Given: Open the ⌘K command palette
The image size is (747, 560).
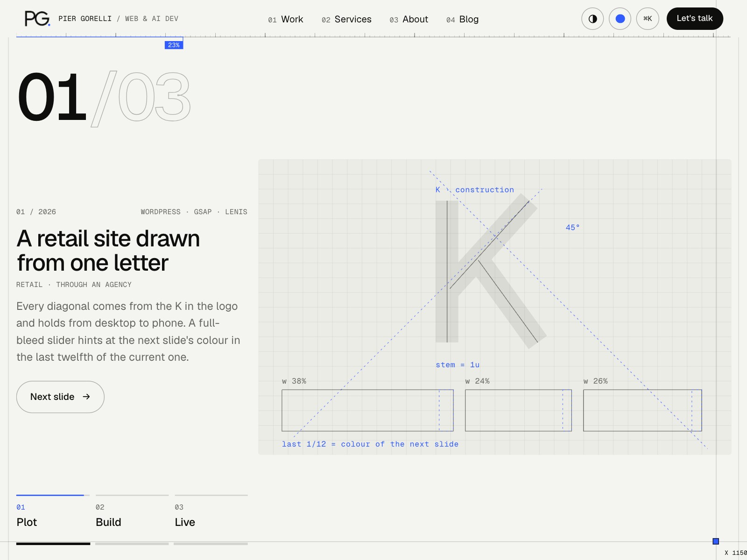Looking at the screenshot, I should click(648, 19).
